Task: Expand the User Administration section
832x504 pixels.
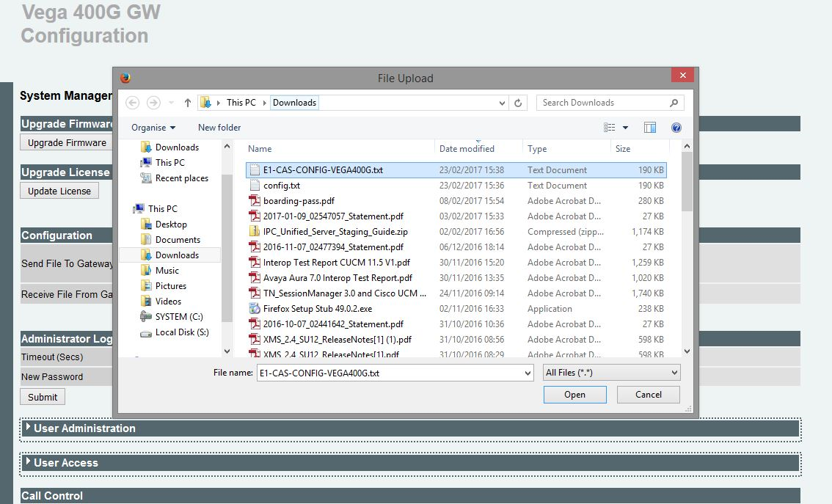Action: [28, 426]
